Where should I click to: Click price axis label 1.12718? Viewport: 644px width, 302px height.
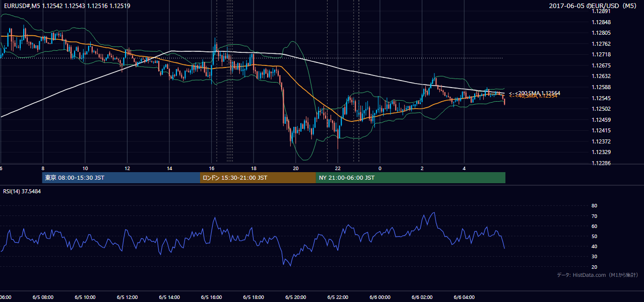(x=601, y=54)
